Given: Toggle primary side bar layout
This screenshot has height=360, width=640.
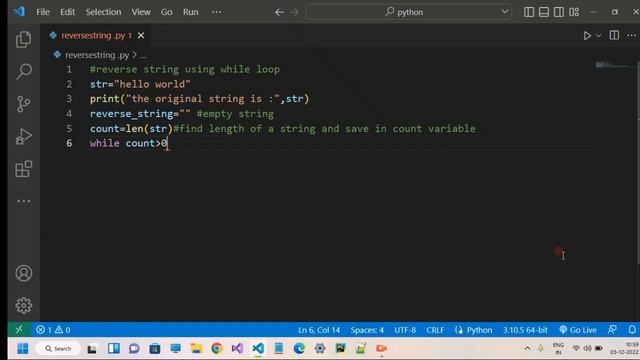Looking at the screenshot, I should point(529,12).
